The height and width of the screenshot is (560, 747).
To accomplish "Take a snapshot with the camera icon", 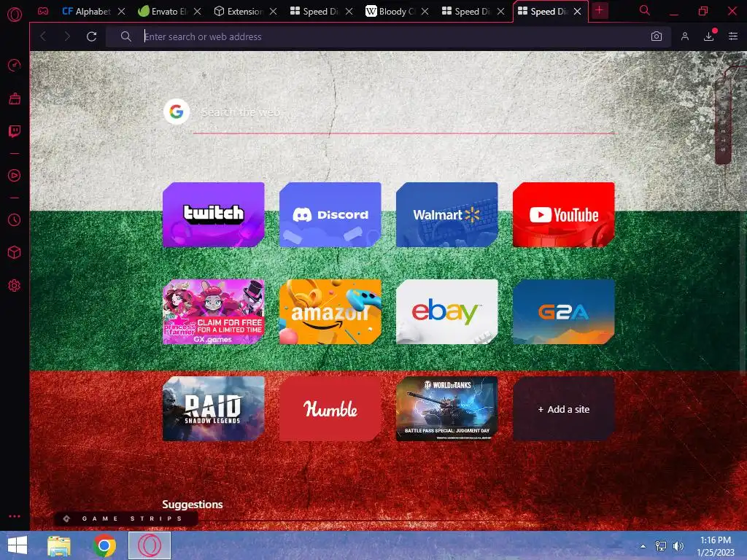I will click(657, 36).
